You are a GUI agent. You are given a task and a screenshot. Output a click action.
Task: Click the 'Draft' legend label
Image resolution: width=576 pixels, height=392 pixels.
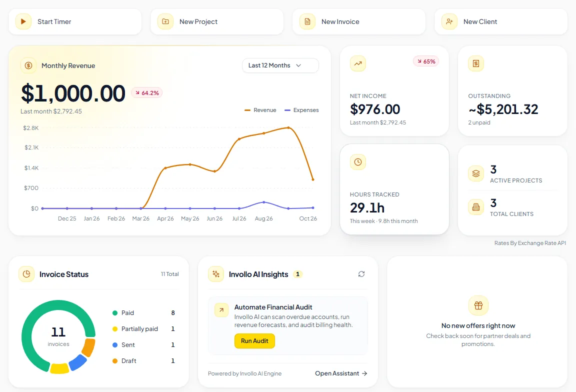(129, 361)
